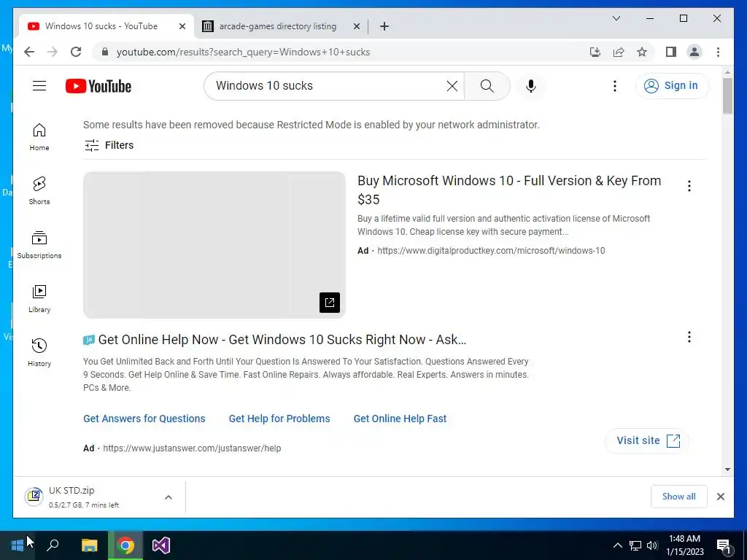Click Get Help for Problems link
The height and width of the screenshot is (560, 747).
coord(279,419)
